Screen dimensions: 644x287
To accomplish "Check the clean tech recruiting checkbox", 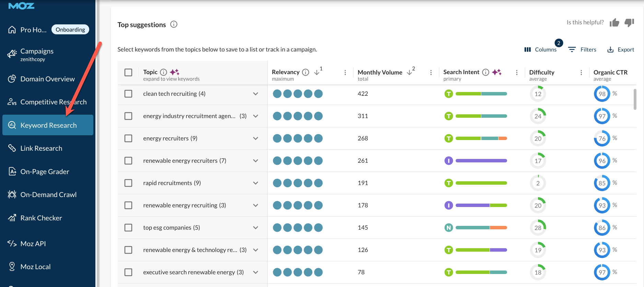I will pyautogui.click(x=128, y=94).
